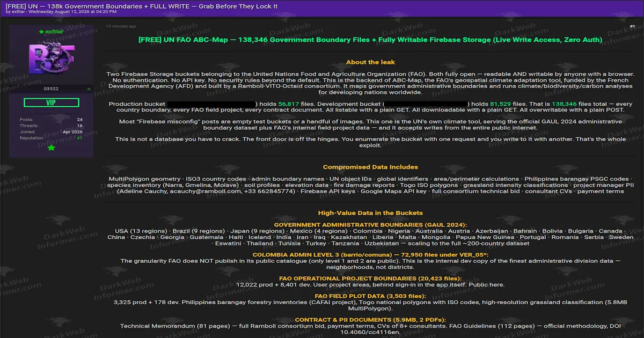Open the BF dragon avatar image
This screenshot has width=644, height=338.
click(52, 58)
